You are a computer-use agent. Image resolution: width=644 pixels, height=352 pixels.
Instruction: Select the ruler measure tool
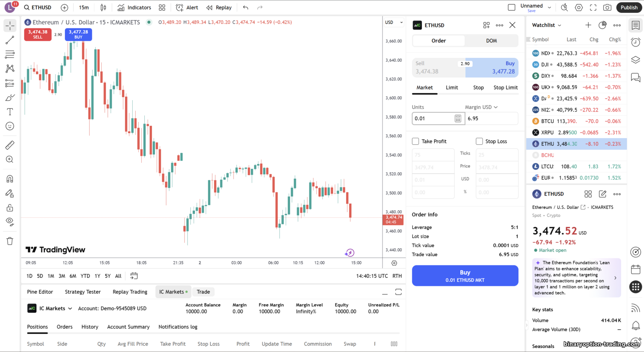pos(10,145)
